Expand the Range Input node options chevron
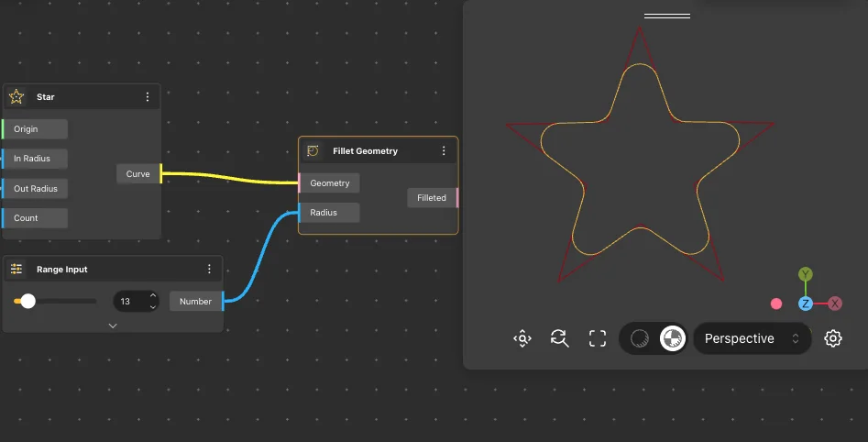The image size is (868, 442). click(113, 325)
